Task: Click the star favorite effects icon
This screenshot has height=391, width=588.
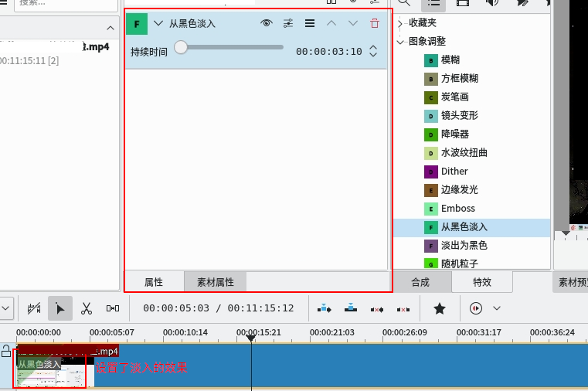Action: (440, 308)
